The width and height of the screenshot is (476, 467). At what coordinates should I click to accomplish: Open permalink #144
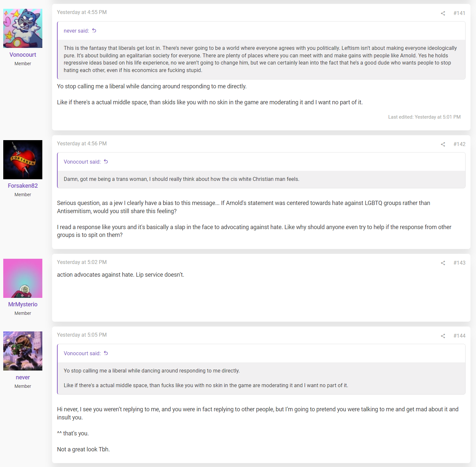(459, 336)
